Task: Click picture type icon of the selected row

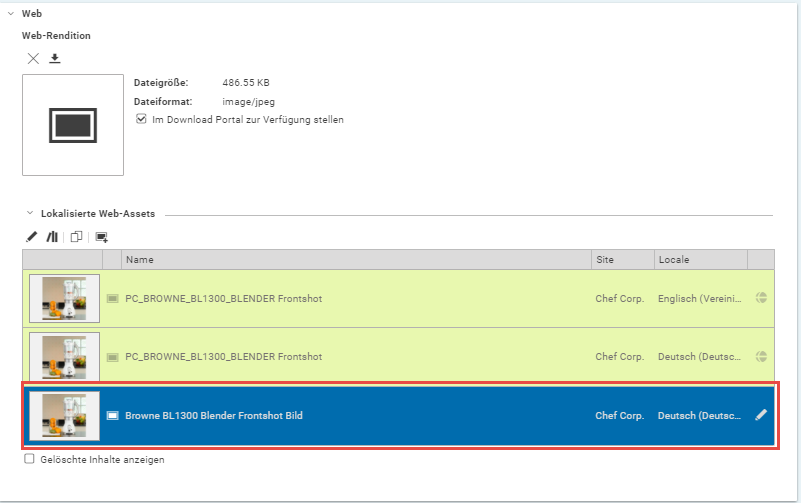Action: [x=113, y=415]
